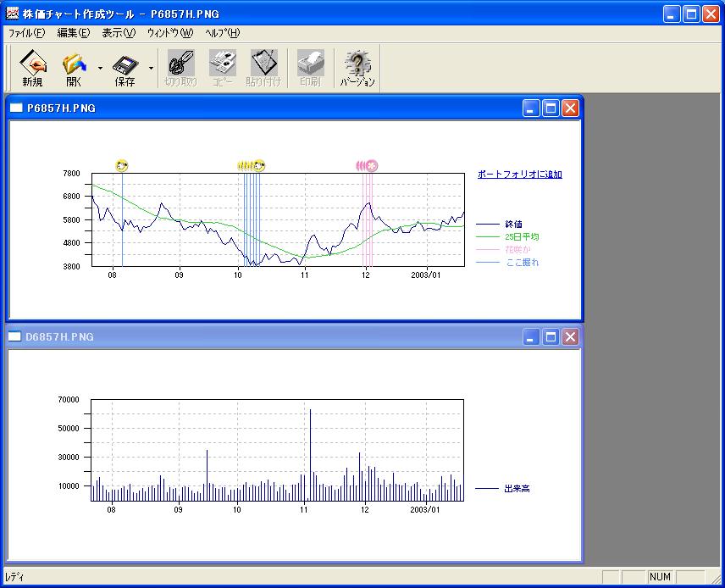Maximize the P6857H.PNG chart window

click(x=551, y=108)
